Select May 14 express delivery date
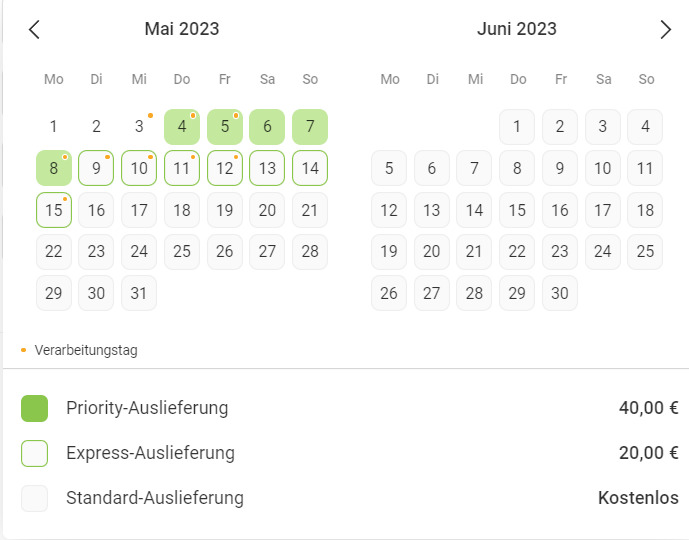689x540 pixels. click(x=310, y=168)
